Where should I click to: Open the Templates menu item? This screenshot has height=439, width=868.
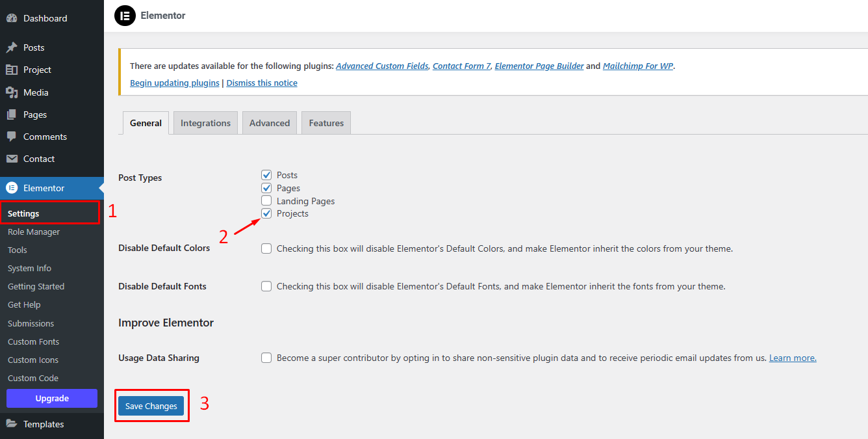coord(52,424)
